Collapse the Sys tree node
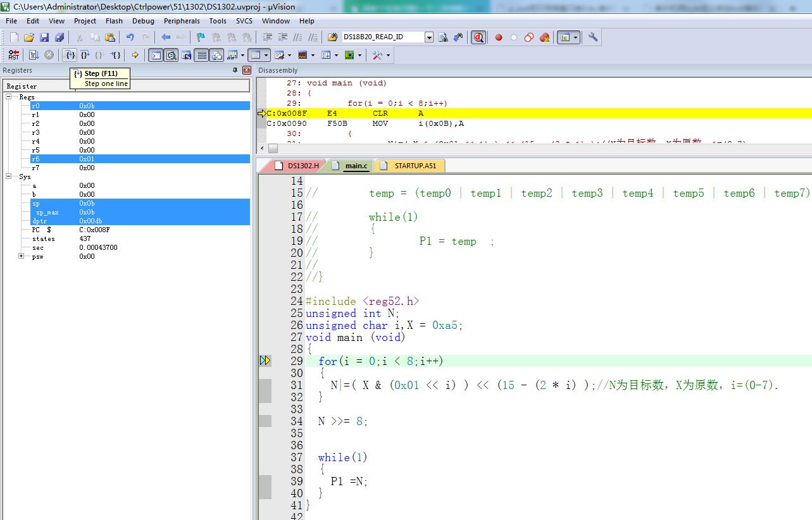The height and width of the screenshot is (520, 812). [9, 176]
